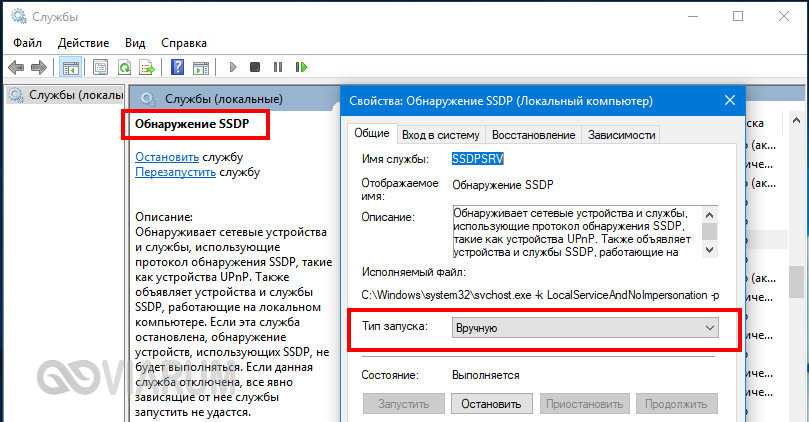Image resolution: width=809 pixels, height=422 pixels.
Task: Click the Refresh icon in the toolbar
Action: tap(125, 68)
